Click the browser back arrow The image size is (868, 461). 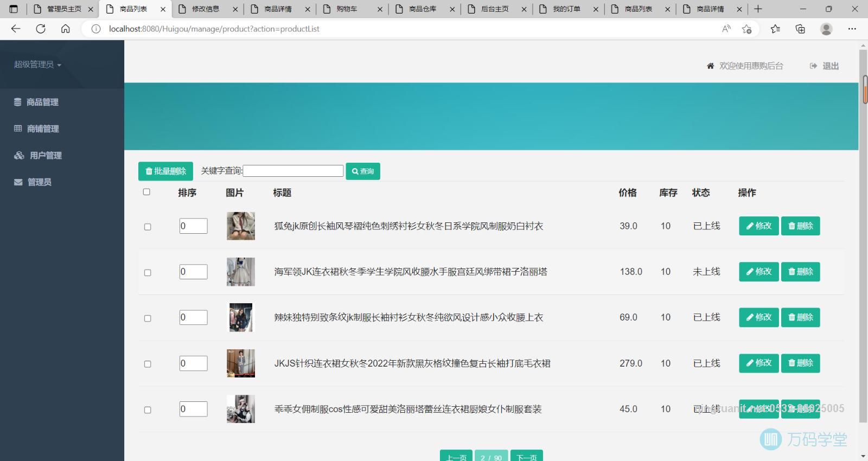point(16,29)
